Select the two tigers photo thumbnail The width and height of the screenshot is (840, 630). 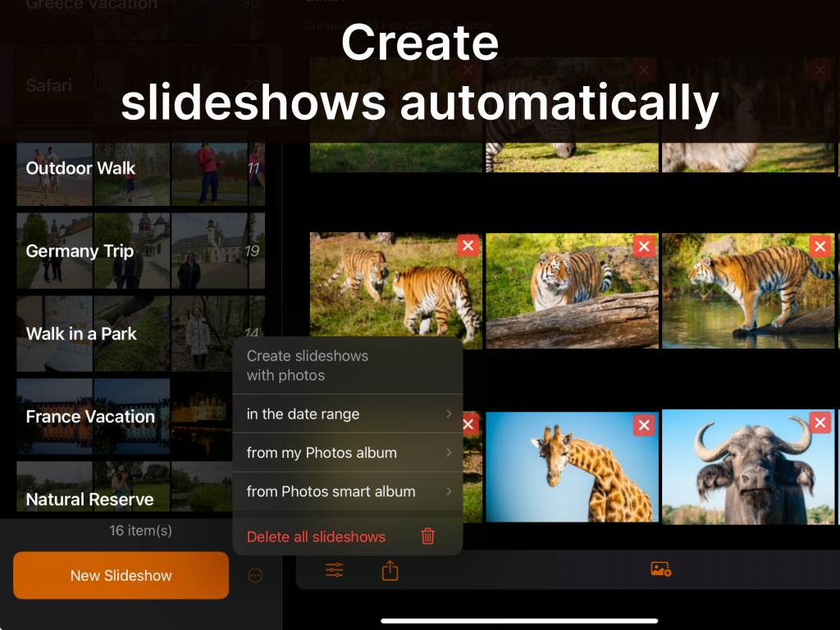click(x=396, y=290)
